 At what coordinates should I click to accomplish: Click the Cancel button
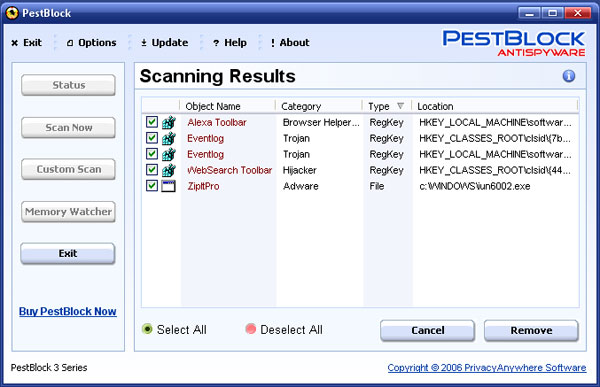pyautogui.click(x=427, y=330)
